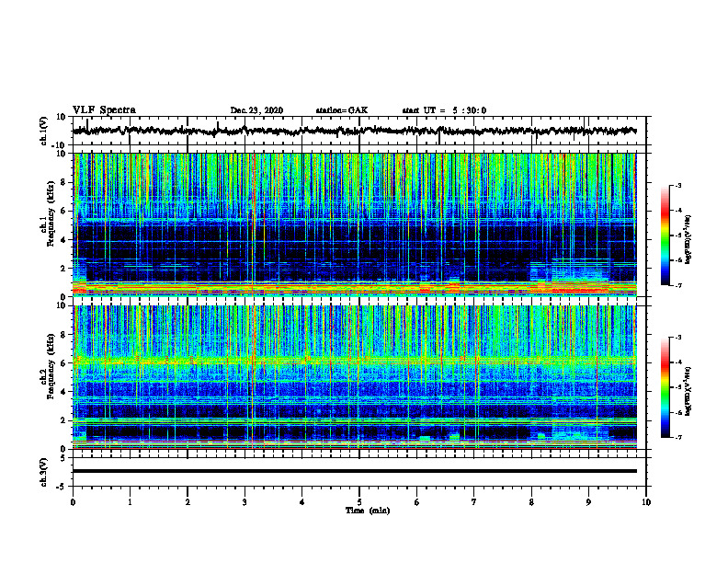728x563 pixels.
Task: Click the "10" tick on the time axis
Action: [646, 502]
